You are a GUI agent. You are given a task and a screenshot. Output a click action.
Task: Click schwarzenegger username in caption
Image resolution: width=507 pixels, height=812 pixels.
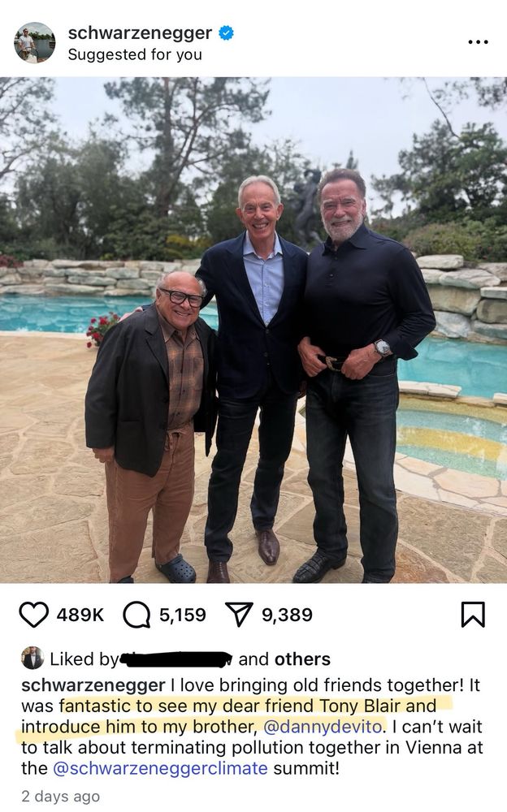click(x=93, y=685)
